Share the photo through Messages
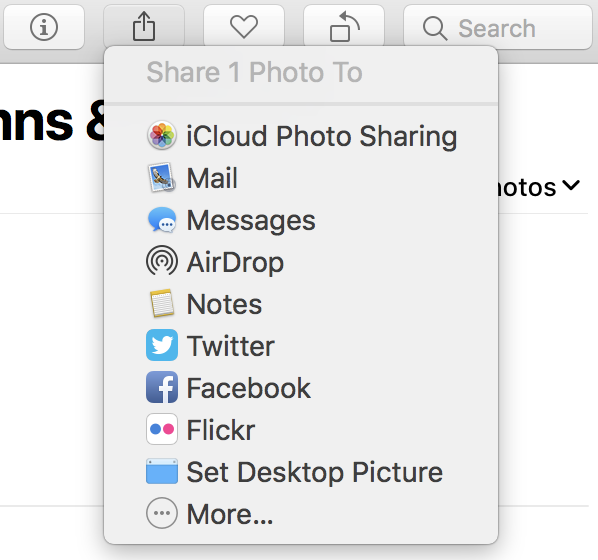Image resolution: width=598 pixels, height=560 pixels. click(x=301, y=220)
